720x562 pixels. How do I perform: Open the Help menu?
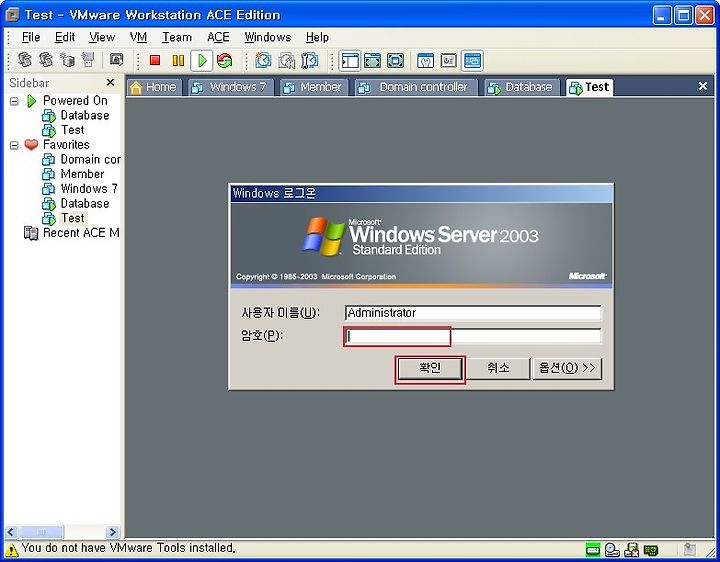tap(317, 37)
